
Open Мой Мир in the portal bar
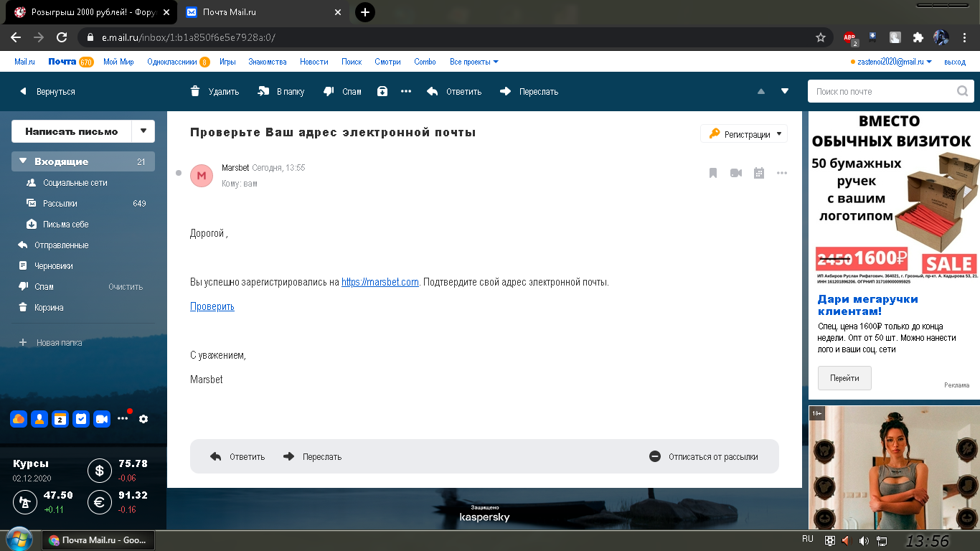(118, 62)
